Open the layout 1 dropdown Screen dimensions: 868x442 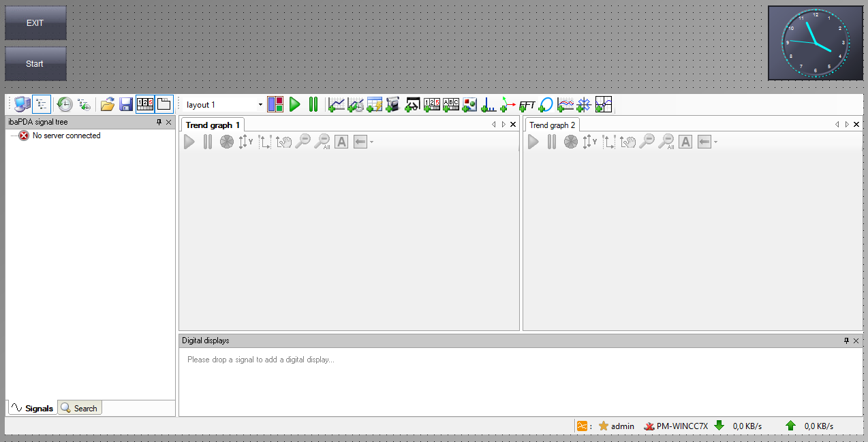(x=260, y=105)
